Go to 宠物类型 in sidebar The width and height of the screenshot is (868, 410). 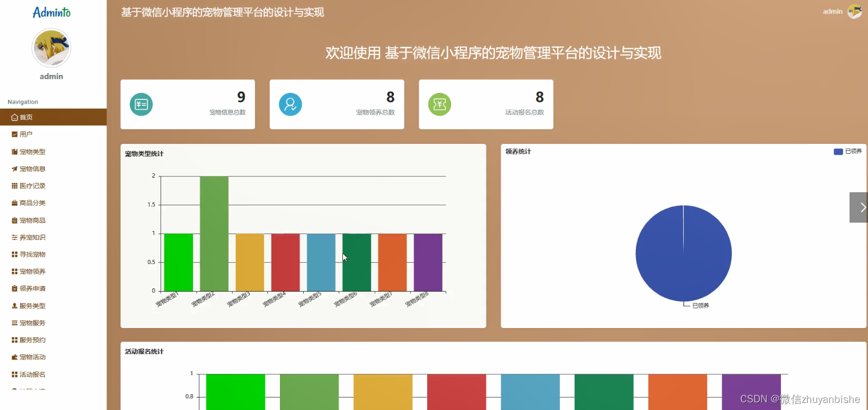tap(53, 152)
